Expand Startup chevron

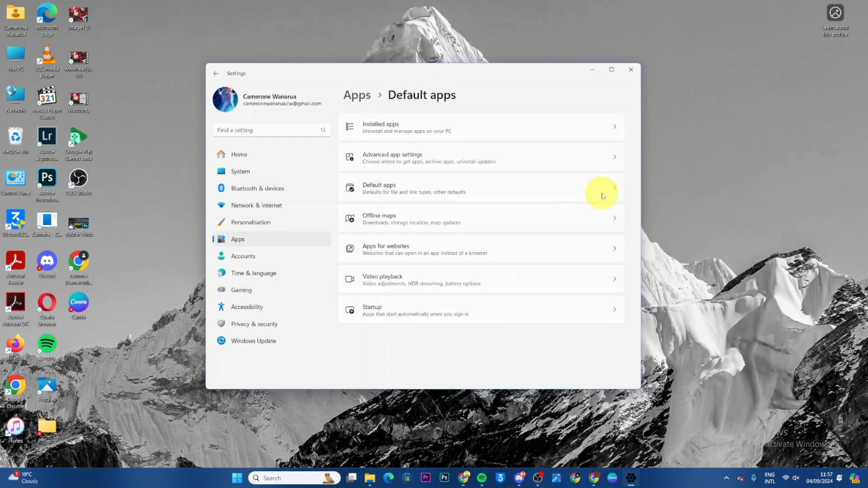pos(615,310)
